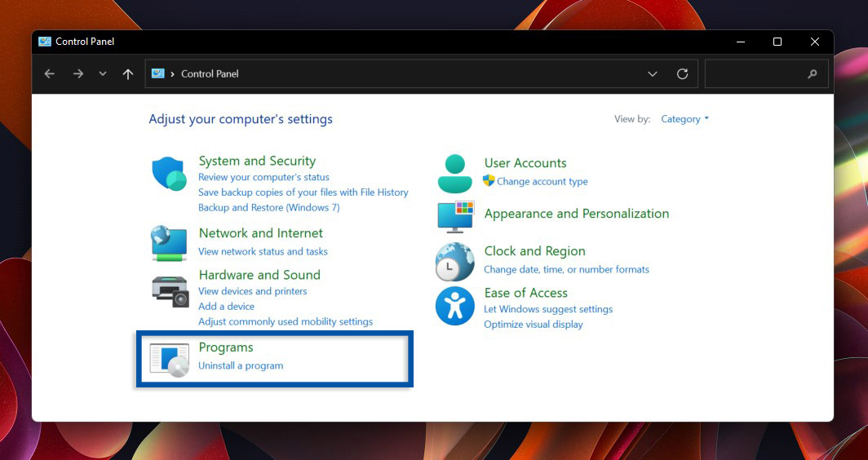
Task: Open the Ease of Access icon
Action: 455,306
